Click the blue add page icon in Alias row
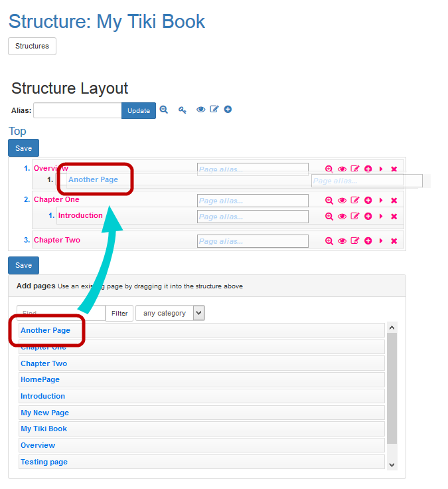This screenshot has width=448, height=489. pos(228,110)
